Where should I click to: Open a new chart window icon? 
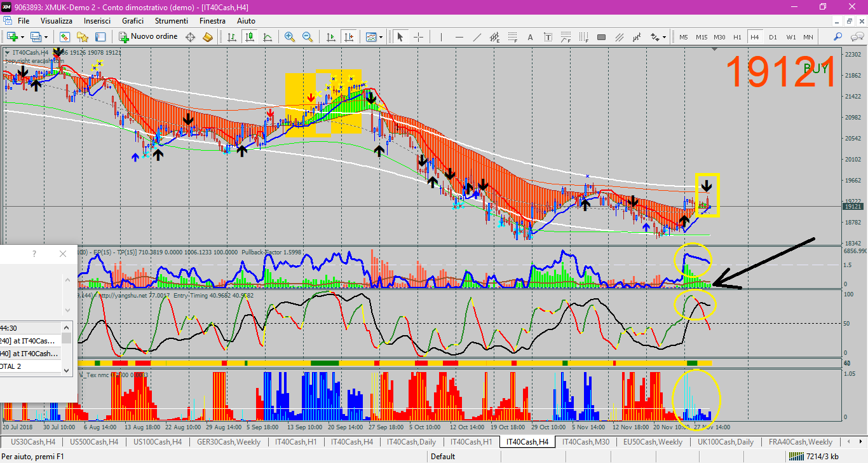[13, 37]
